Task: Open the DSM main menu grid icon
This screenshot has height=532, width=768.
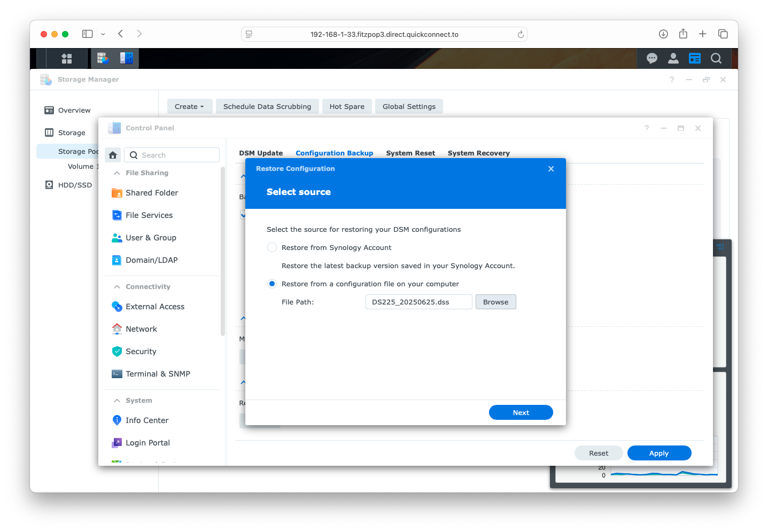Action: click(67, 58)
